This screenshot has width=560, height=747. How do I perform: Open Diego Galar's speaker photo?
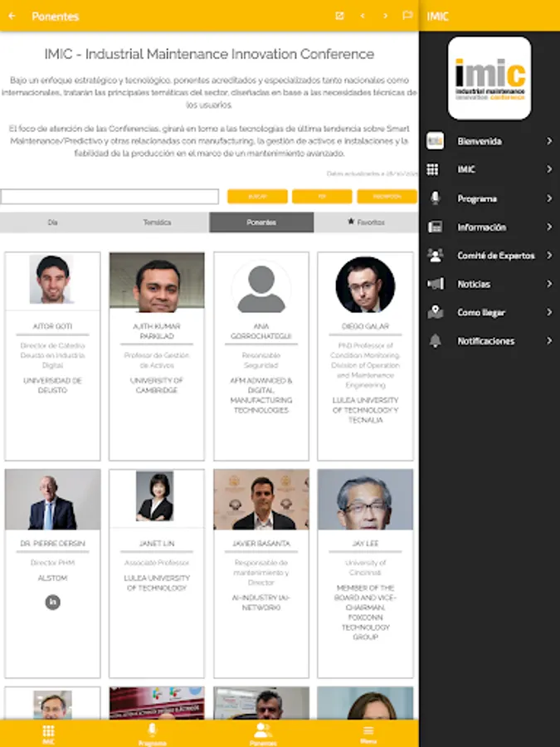[x=365, y=285]
